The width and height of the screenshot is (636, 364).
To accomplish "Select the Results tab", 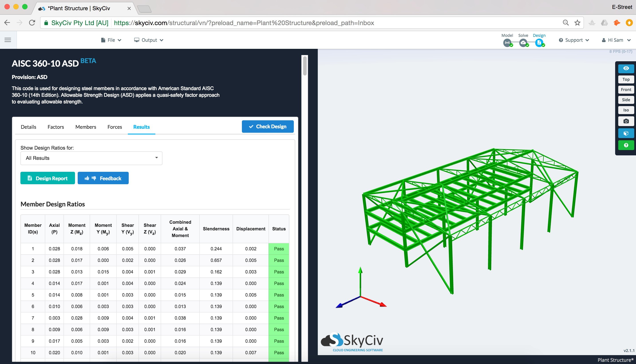I will coord(141,127).
